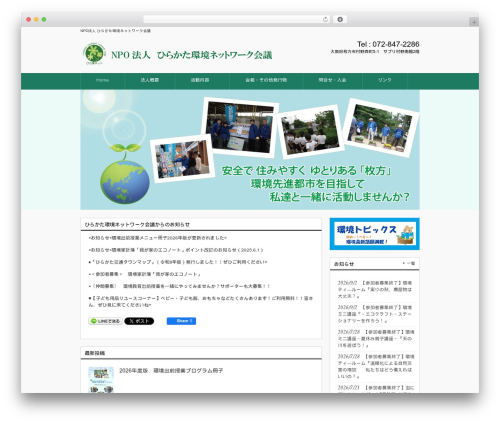Open the 法人概要 menu item
500x423 pixels.
(150, 80)
